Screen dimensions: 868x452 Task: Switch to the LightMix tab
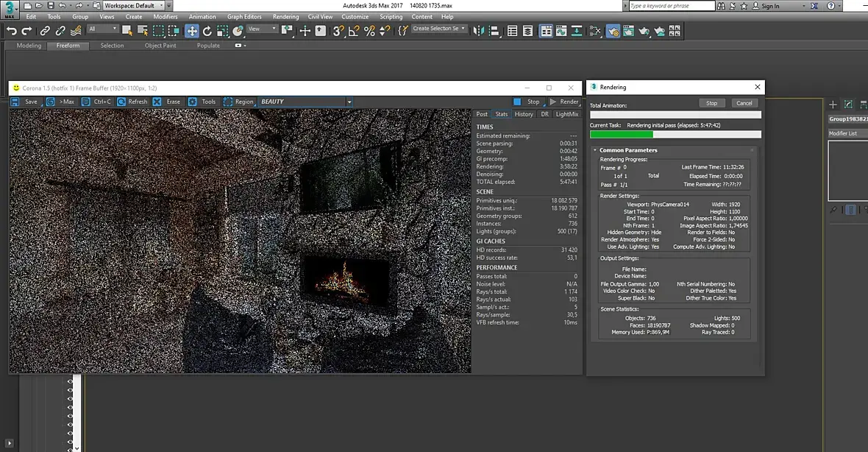566,114
